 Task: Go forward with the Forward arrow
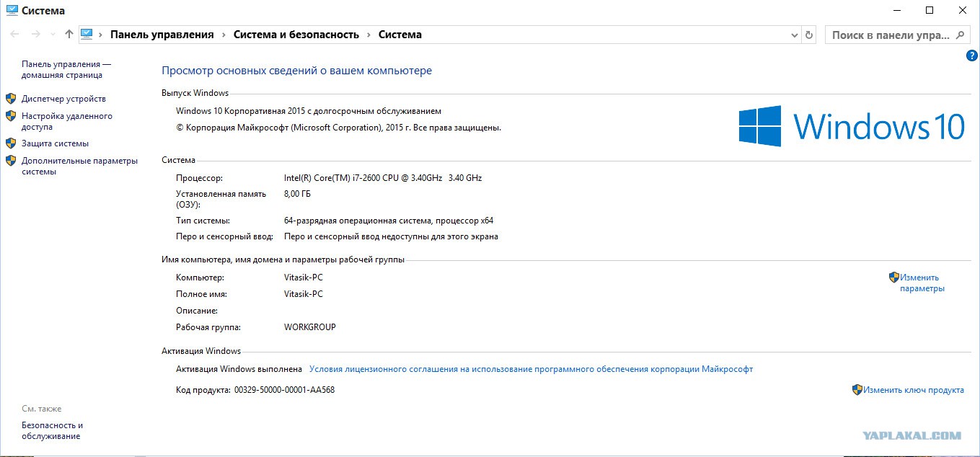coord(35,34)
